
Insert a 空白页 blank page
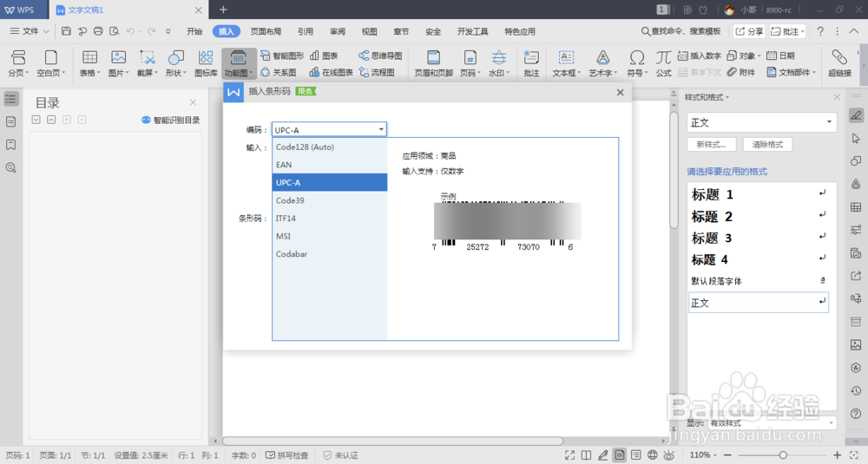(51, 63)
